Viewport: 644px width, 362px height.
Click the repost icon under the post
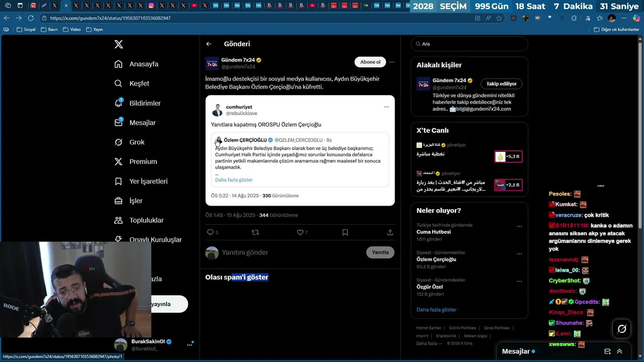point(255,232)
